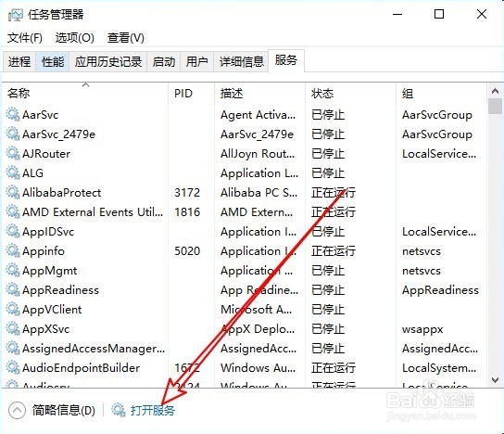Image resolution: width=504 pixels, height=434 pixels.
Task: Click PID value 5020
Action: (187, 251)
